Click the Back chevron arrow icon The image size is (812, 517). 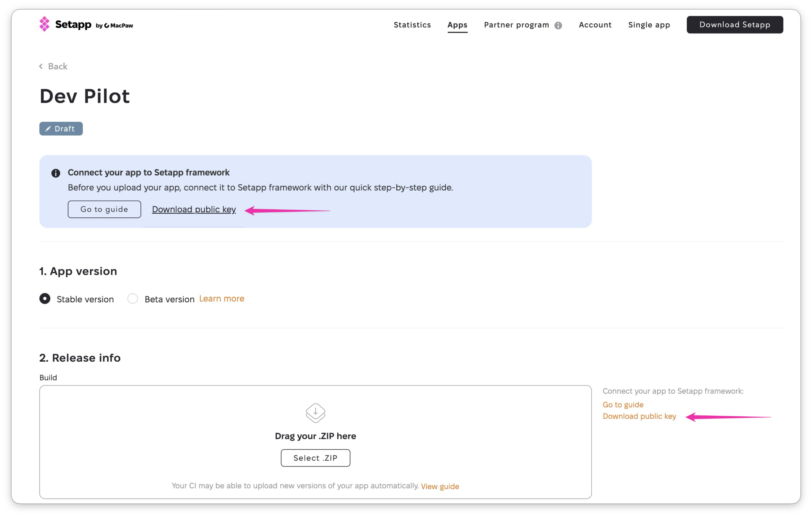click(x=41, y=66)
